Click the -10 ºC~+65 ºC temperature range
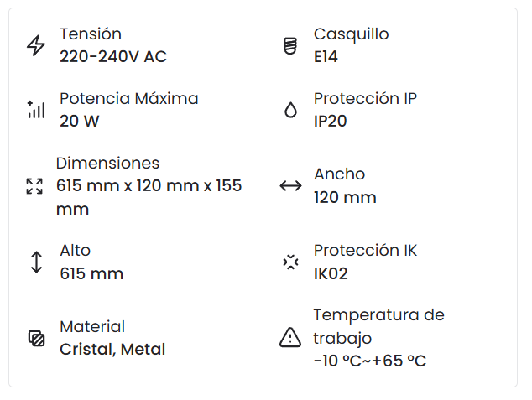The image size is (532, 400). click(x=370, y=361)
